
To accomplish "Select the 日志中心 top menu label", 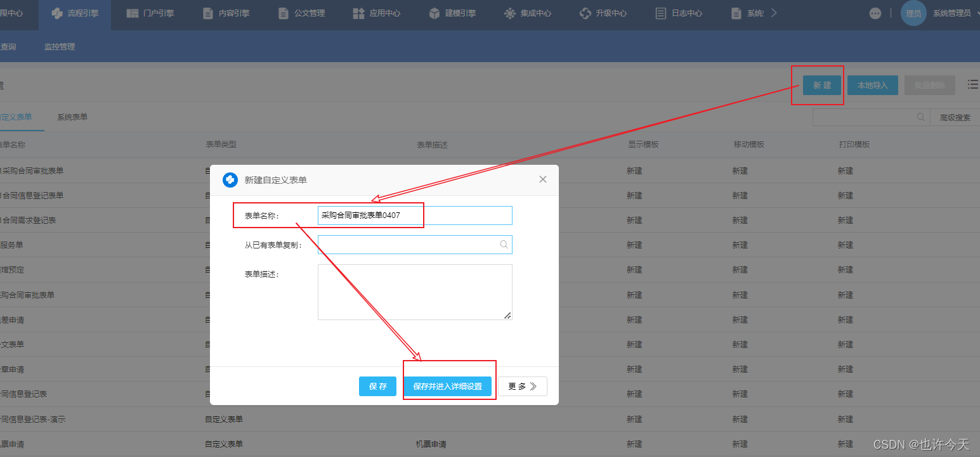I will point(687,13).
